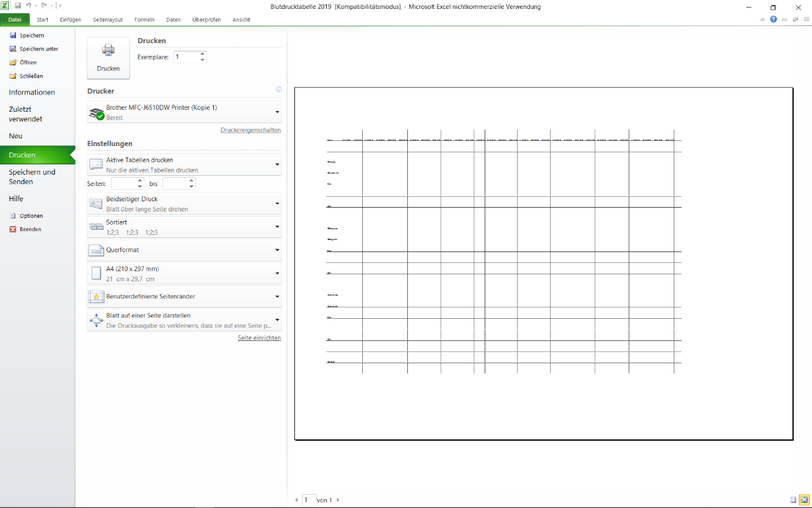Switch to the Ansicht tab
812x508 pixels.
(x=241, y=20)
